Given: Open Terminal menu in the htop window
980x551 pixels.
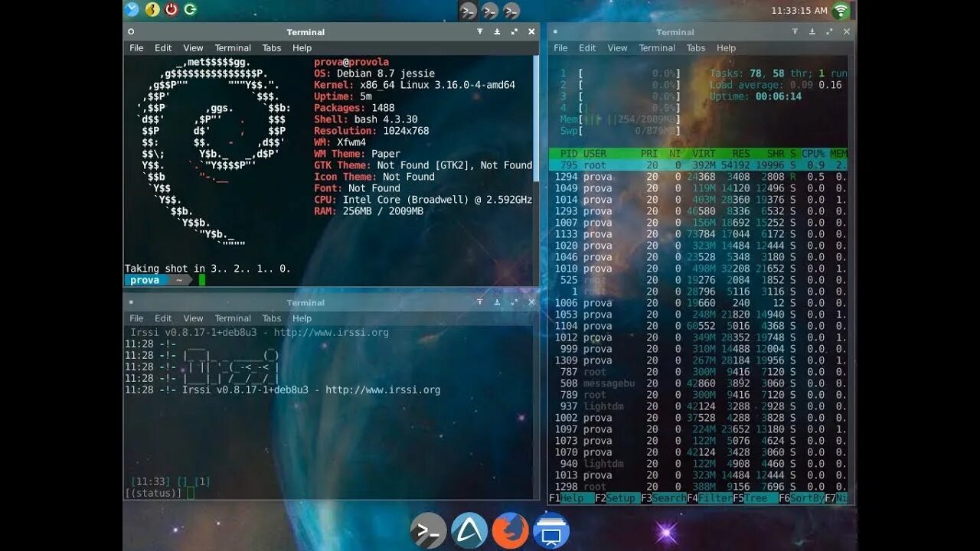Looking at the screenshot, I should (x=657, y=47).
